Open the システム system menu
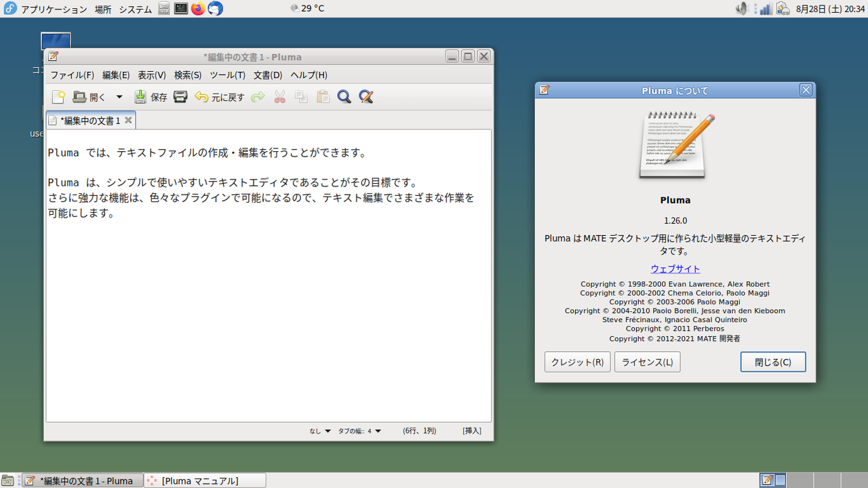 [x=135, y=9]
